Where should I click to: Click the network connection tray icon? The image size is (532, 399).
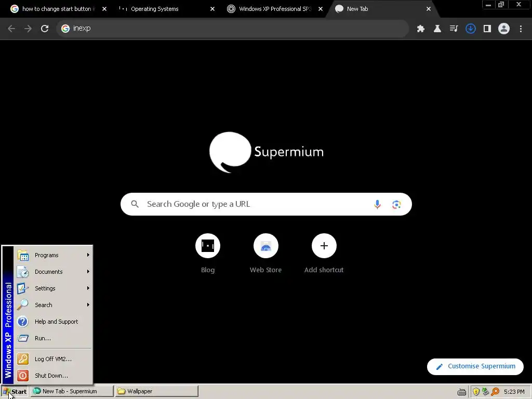(x=486, y=392)
